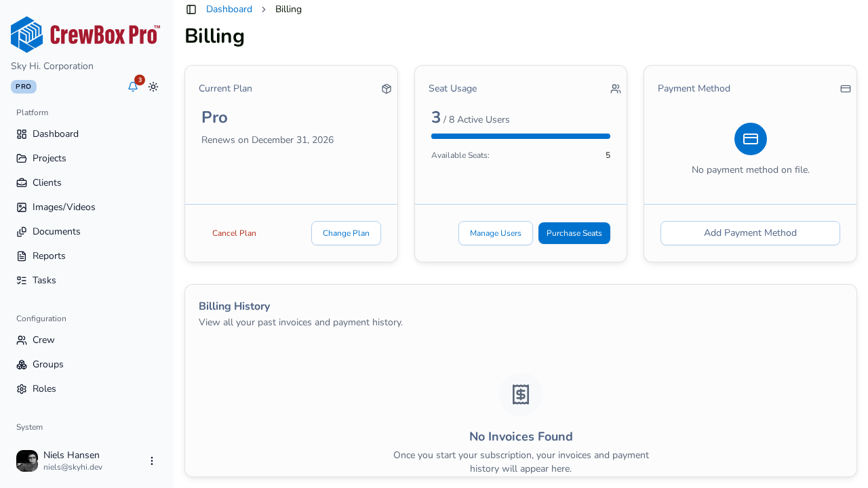Open the notifications bell
Screen dimensions: 868x488
pos(133,87)
